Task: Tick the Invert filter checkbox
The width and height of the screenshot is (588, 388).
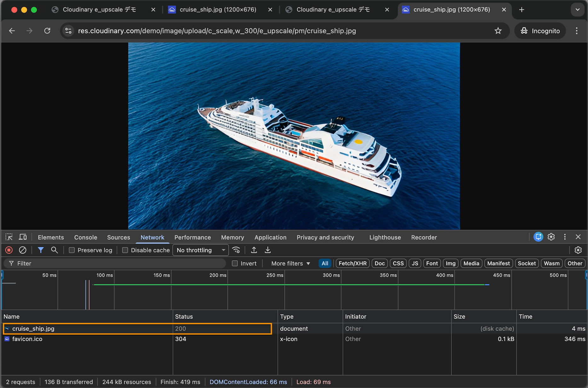Action: (x=235, y=263)
